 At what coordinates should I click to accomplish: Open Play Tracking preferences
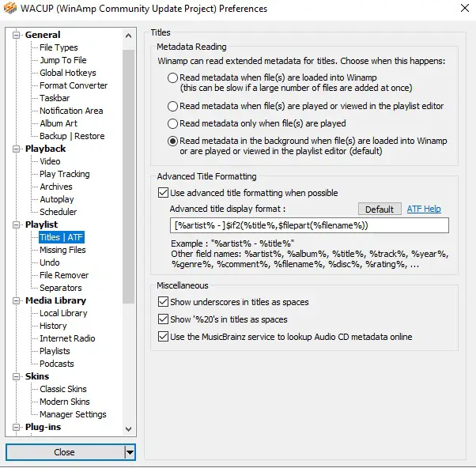65,174
